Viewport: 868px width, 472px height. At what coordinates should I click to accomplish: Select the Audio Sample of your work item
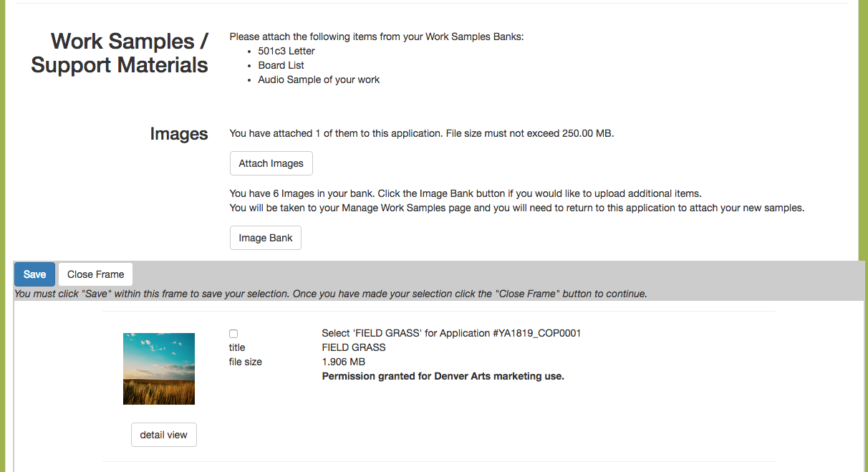[319, 80]
